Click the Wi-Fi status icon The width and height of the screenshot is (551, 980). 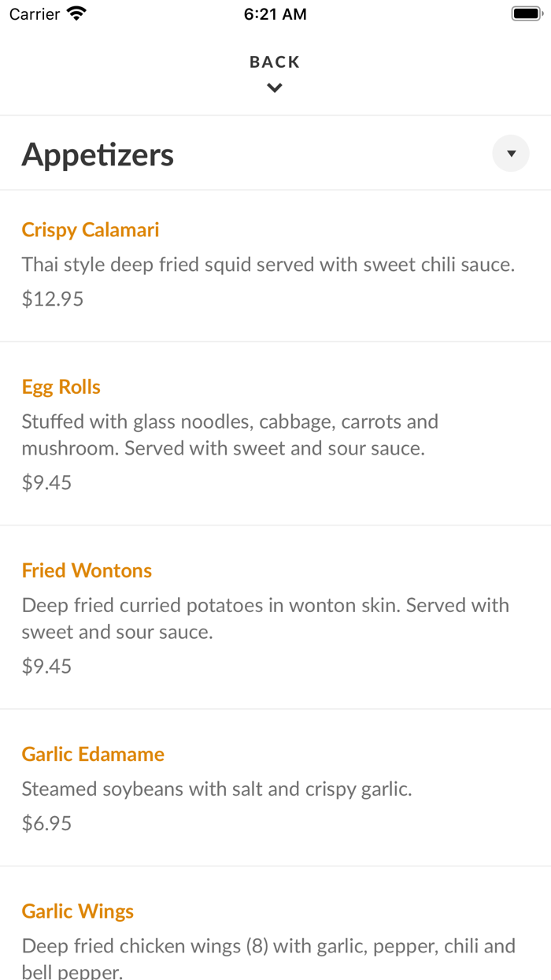[76, 13]
